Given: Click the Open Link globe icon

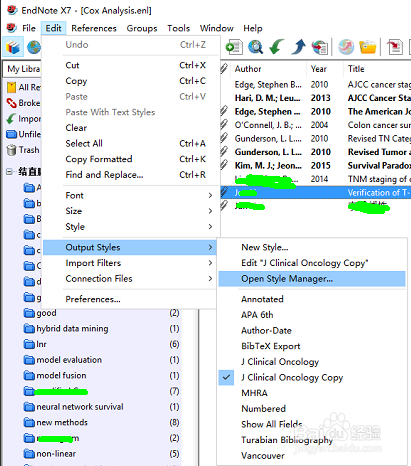Looking at the screenshot, I should pyautogui.click(x=346, y=47).
